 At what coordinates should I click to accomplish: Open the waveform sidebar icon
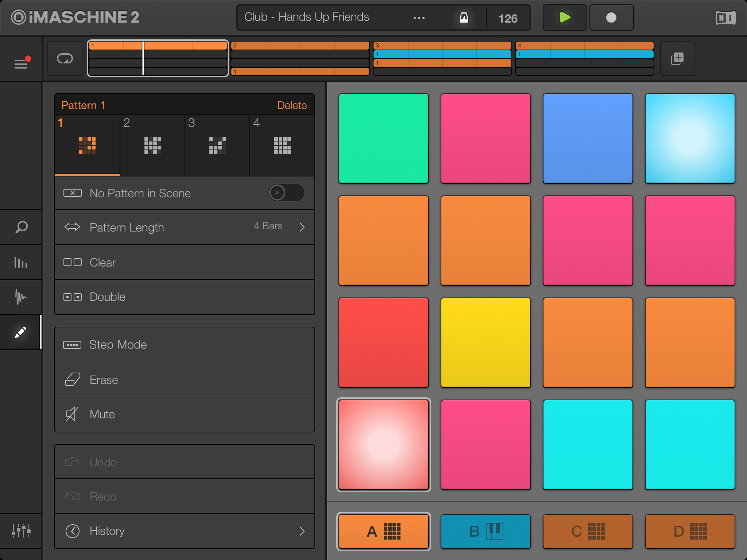pyautogui.click(x=21, y=297)
